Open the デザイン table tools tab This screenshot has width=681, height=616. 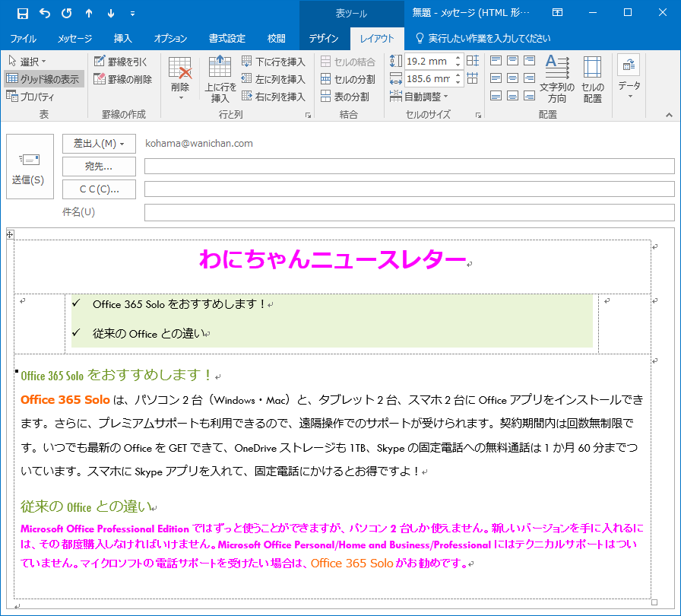pyautogui.click(x=324, y=39)
